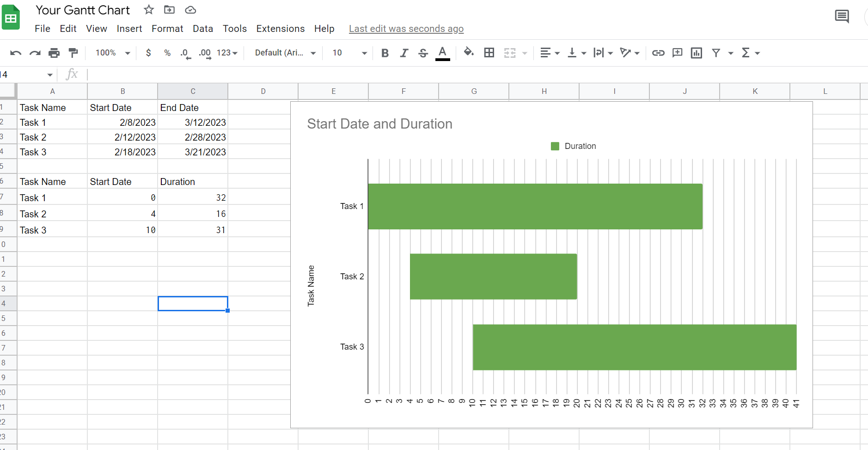Image resolution: width=868 pixels, height=450 pixels.
Task: Format as currency with dollar icon
Action: click(x=148, y=53)
